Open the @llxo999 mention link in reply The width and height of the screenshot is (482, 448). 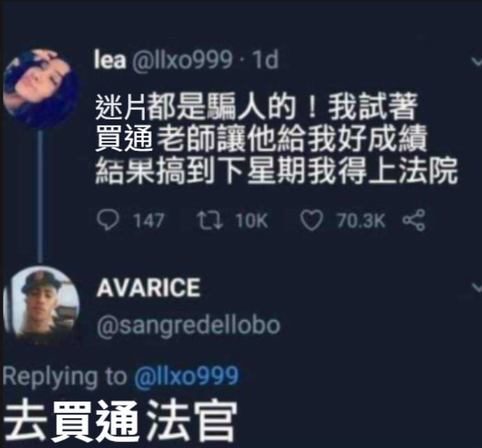click(x=186, y=376)
